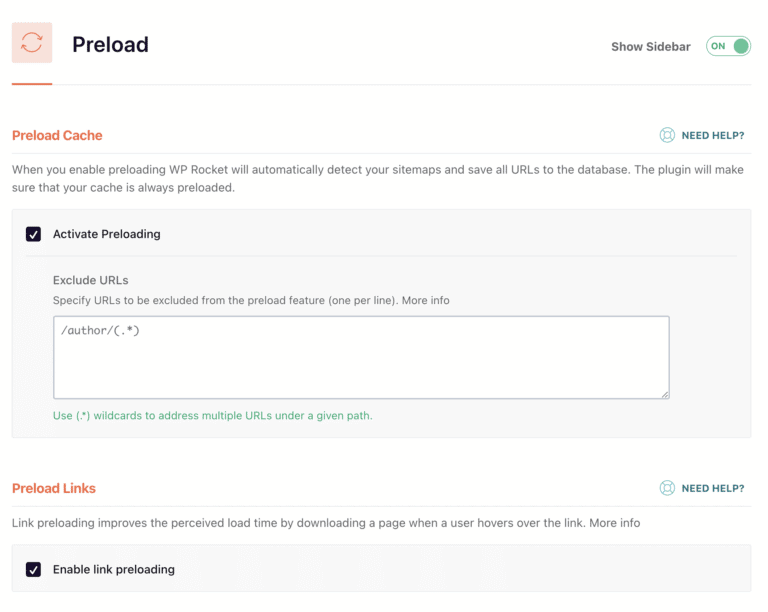Image resolution: width=768 pixels, height=612 pixels.
Task: Click the lifebuoy icon beside Preload Links
Action: [x=667, y=488]
